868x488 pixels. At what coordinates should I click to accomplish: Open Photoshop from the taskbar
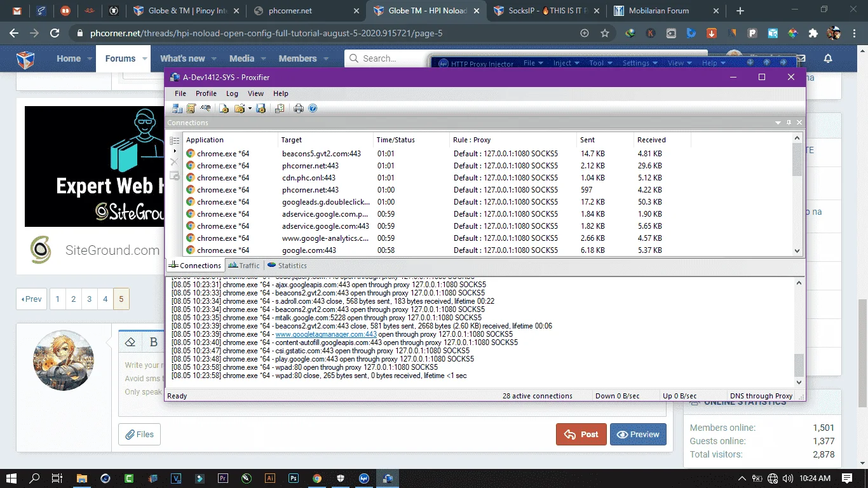click(294, 478)
